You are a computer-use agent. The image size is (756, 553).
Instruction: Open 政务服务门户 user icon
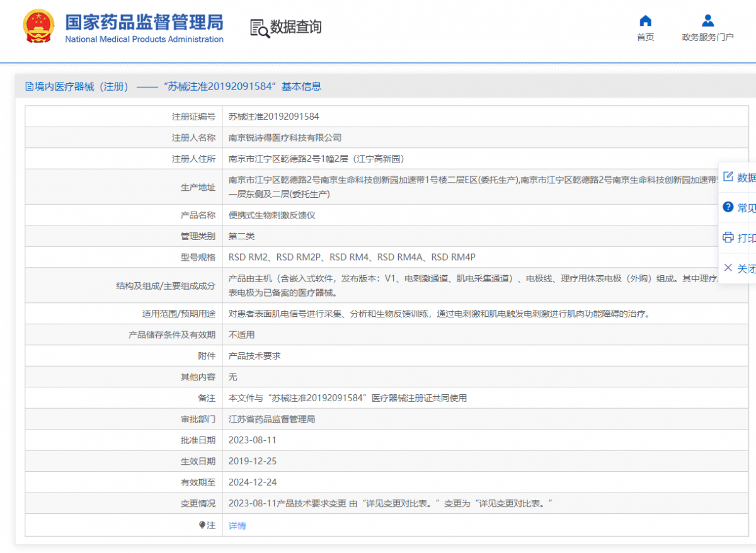pyautogui.click(x=707, y=20)
